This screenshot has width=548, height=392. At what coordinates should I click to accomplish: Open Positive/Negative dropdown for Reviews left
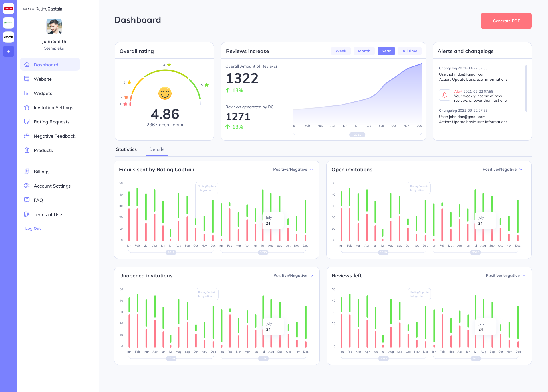tap(505, 275)
